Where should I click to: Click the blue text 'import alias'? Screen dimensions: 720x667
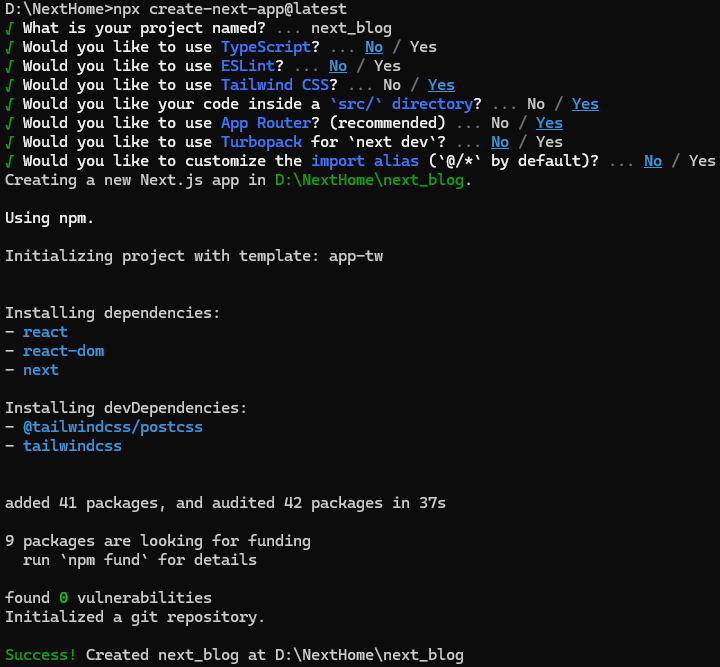click(x=365, y=161)
